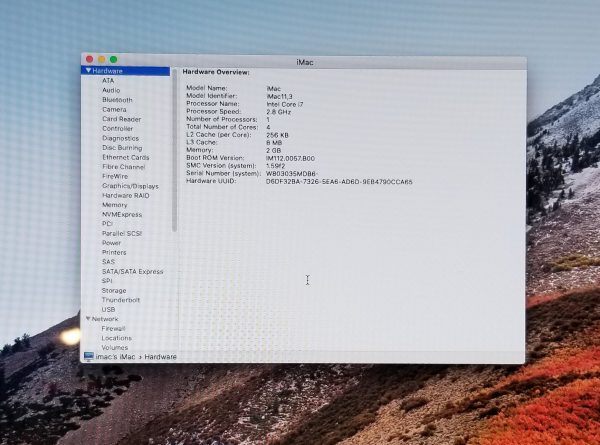
Task: Select Firewall under Network
Action: (113, 328)
